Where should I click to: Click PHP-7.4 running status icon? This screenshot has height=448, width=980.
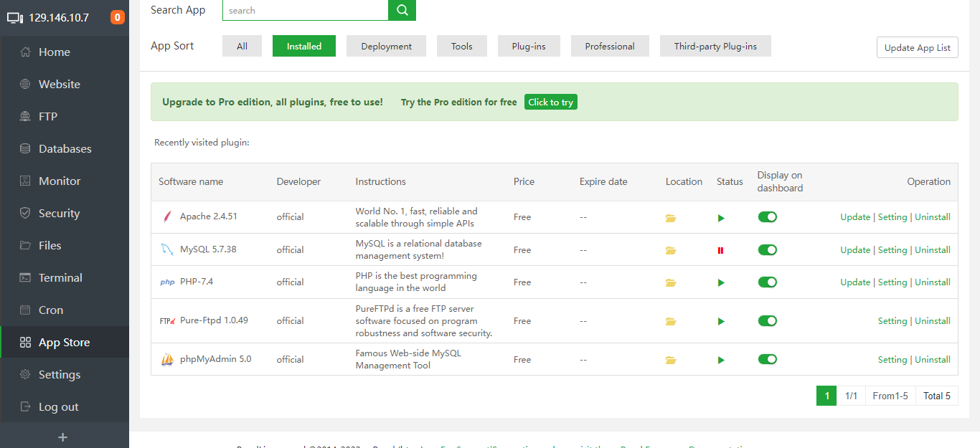point(721,283)
